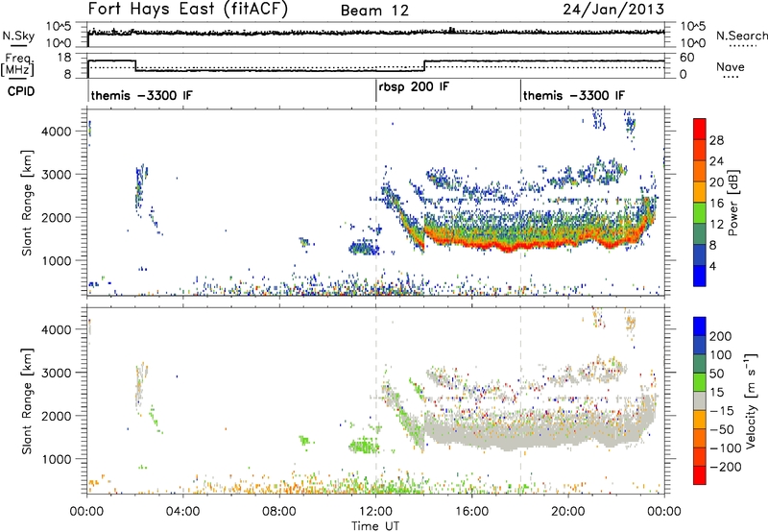
Task: Click the 'CPID' row label
Action: (x=21, y=91)
